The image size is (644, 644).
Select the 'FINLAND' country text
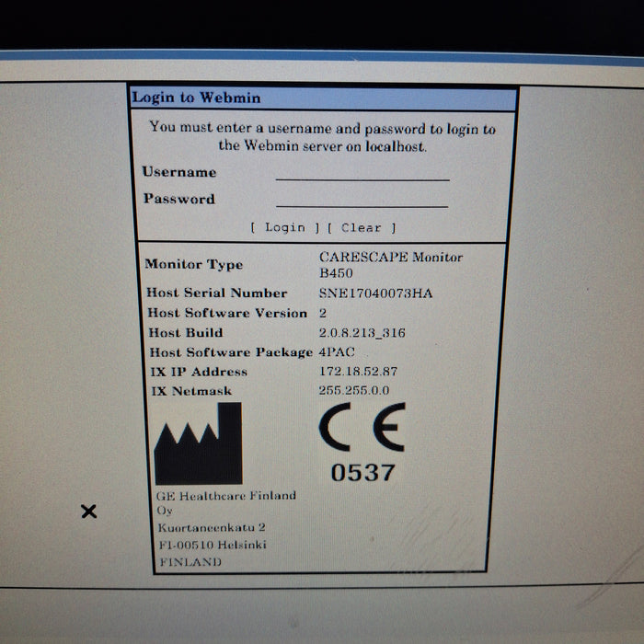[190, 561]
